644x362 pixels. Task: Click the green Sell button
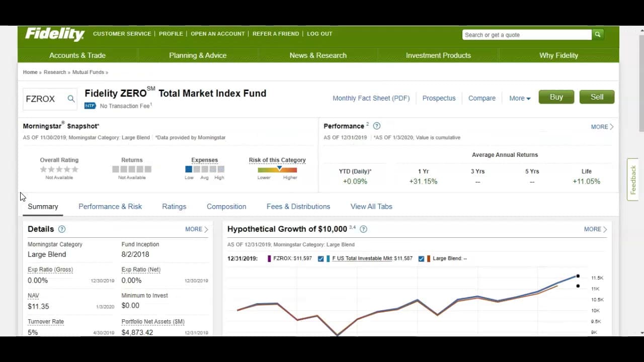(x=597, y=97)
